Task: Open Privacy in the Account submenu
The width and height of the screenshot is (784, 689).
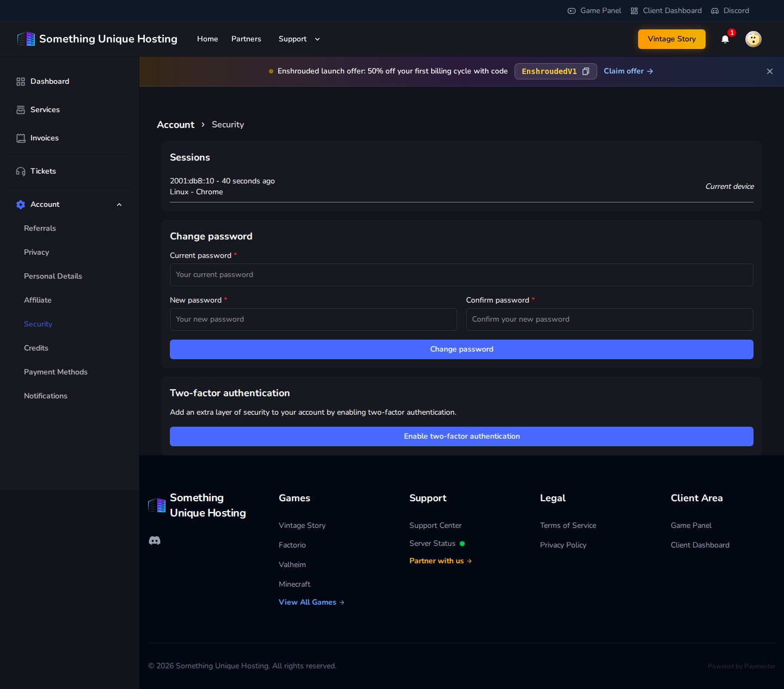Action: click(36, 253)
